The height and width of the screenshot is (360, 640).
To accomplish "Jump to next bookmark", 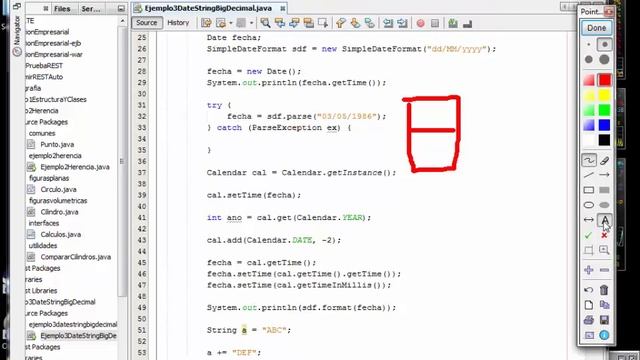I will pos(355,23).
